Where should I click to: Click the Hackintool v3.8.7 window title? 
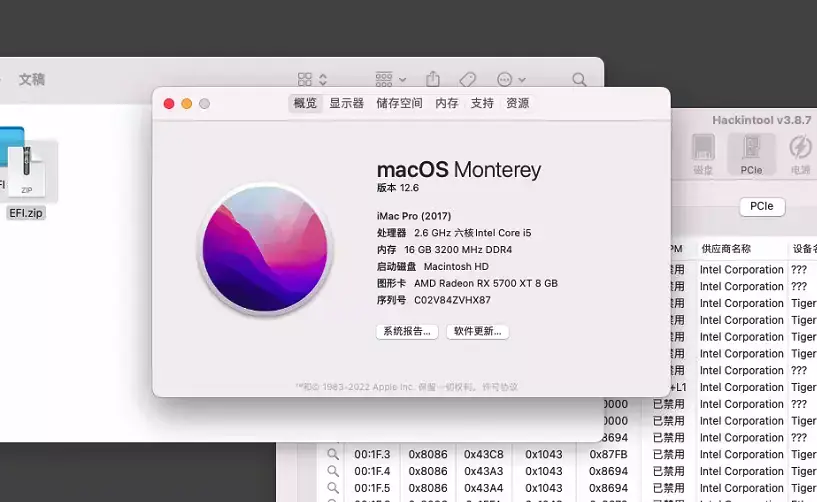pos(762,120)
